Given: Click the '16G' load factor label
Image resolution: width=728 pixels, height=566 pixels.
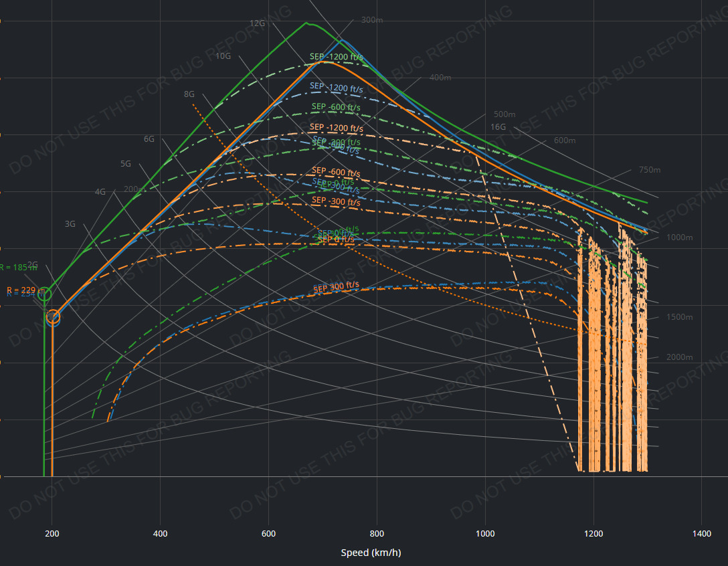Looking at the screenshot, I should 498,126.
